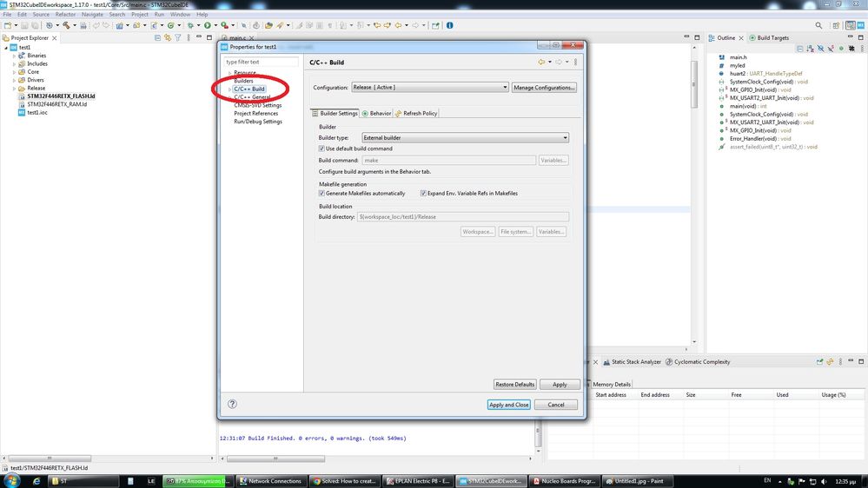Click the Debug bug icon in toolbar
Viewport: 868px width, 488px height.
pos(190,25)
